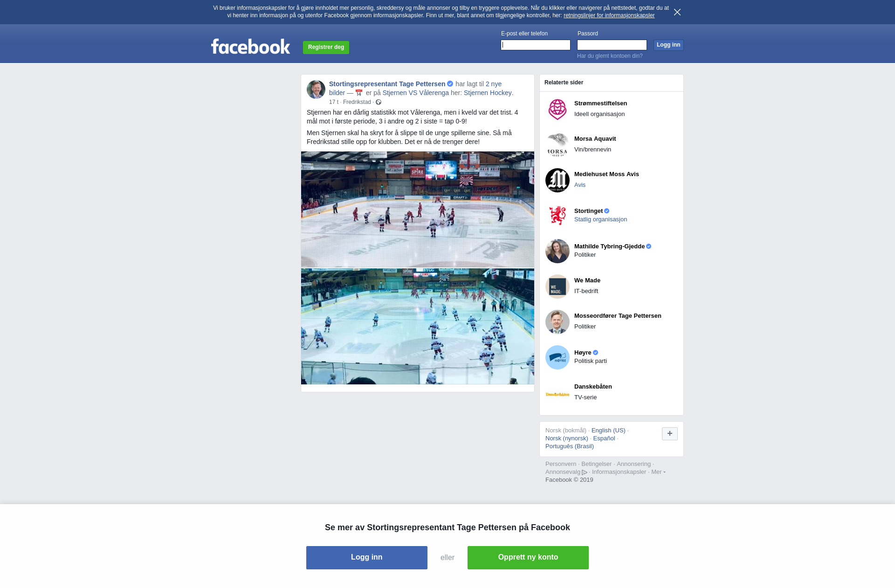895x588 pixels.
Task: Switch language to Português (Brasil)
Action: (570, 446)
